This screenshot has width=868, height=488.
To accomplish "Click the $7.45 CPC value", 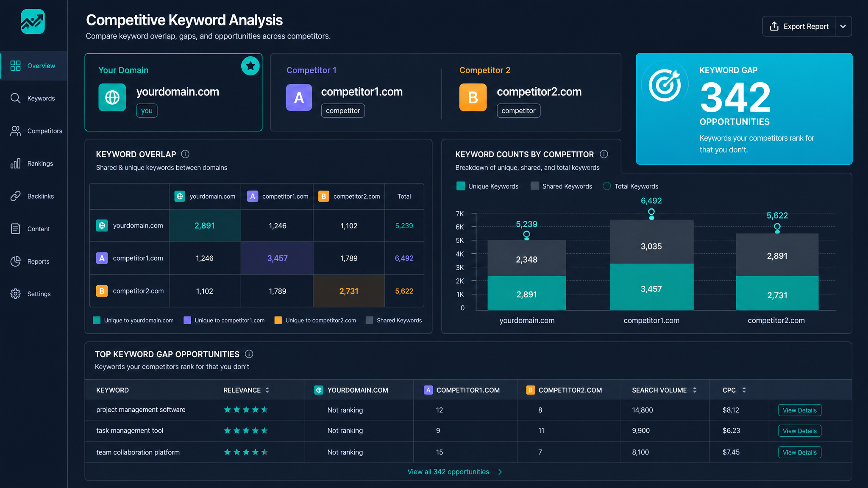I will 731,452.
